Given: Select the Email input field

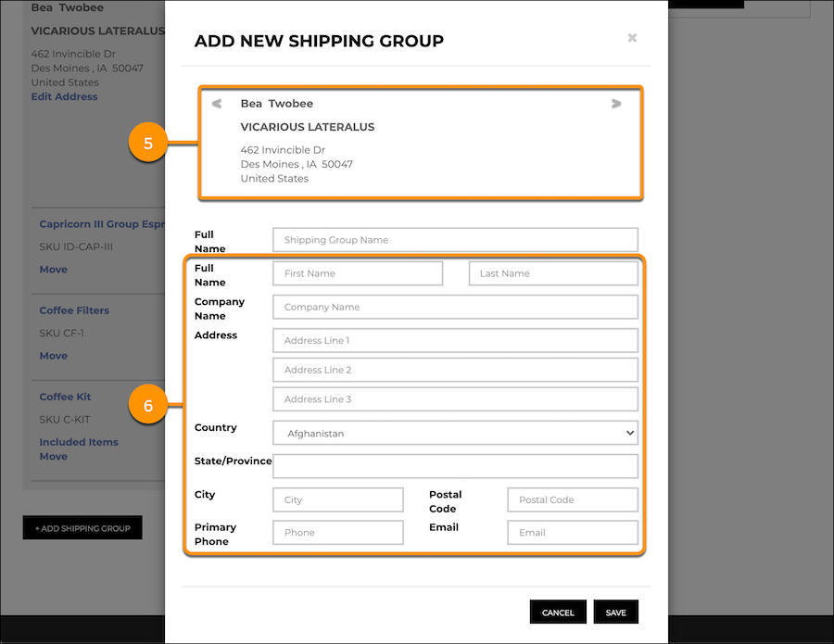Looking at the screenshot, I should coord(572,532).
